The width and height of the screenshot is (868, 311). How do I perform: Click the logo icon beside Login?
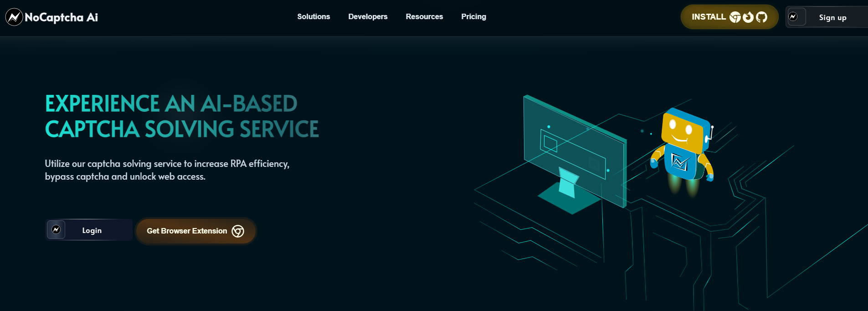coord(56,230)
